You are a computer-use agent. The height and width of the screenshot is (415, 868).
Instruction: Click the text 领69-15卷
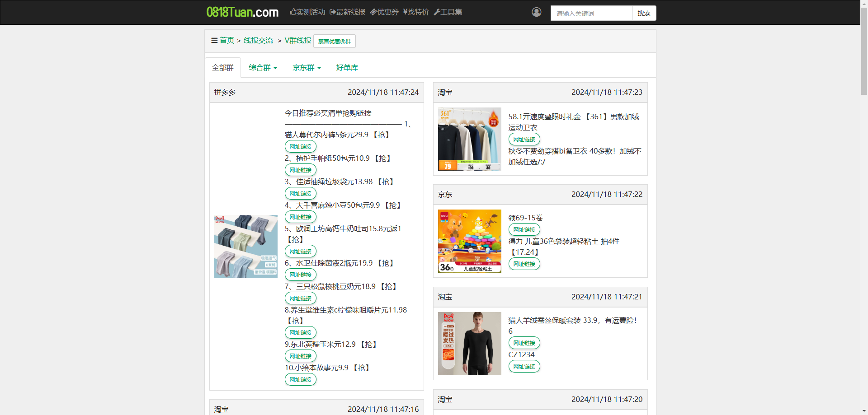(x=525, y=218)
